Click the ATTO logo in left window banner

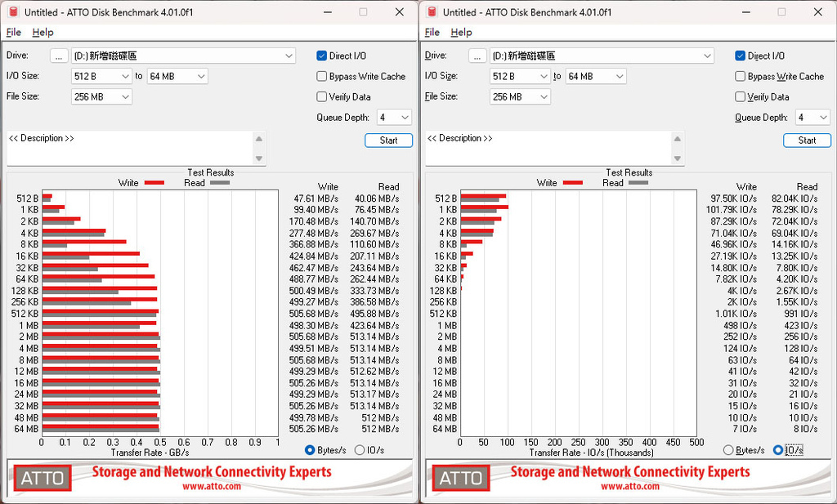click(43, 478)
